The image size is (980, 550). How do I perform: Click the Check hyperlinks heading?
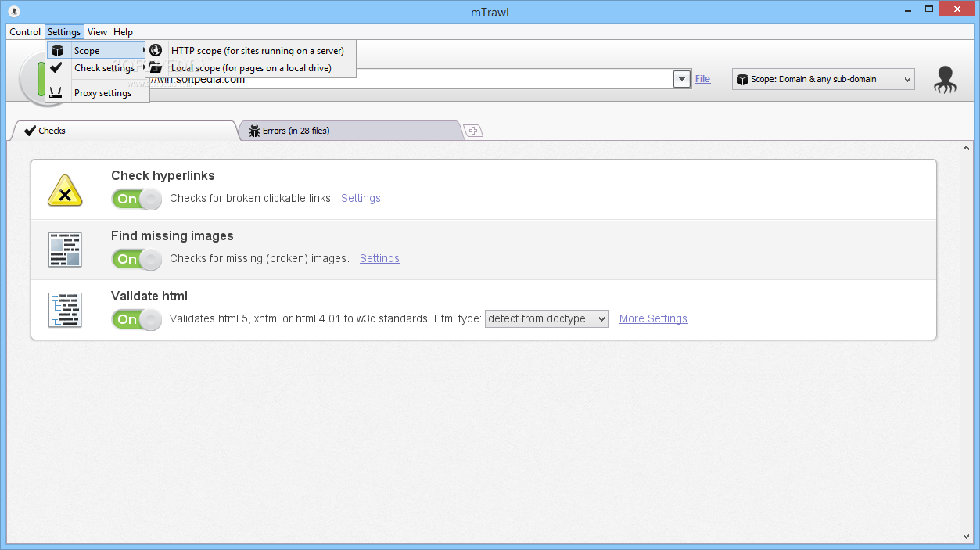[163, 175]
